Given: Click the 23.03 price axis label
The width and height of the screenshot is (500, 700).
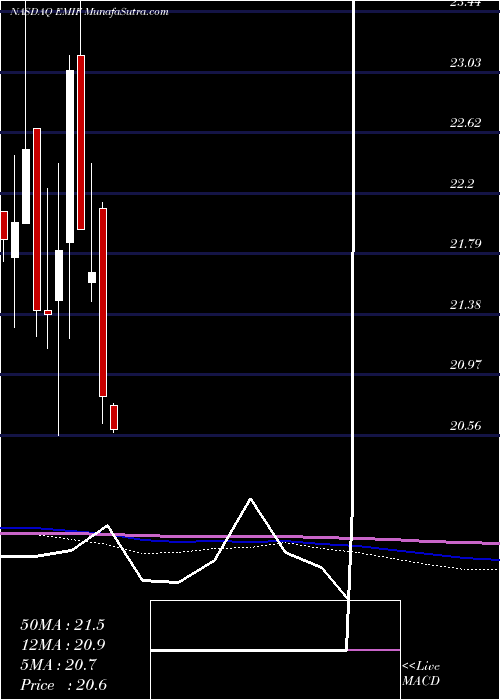Looking at the screenshot, I should pyautogui.click(x=465, y=62).
